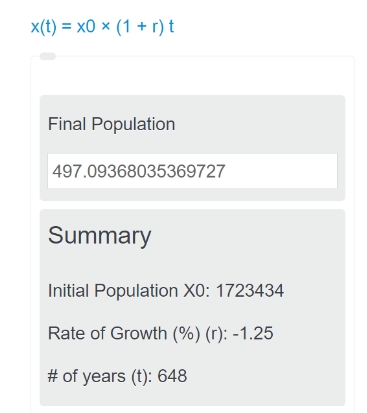Click the 497.09368035369727 result number

[139, 171]
